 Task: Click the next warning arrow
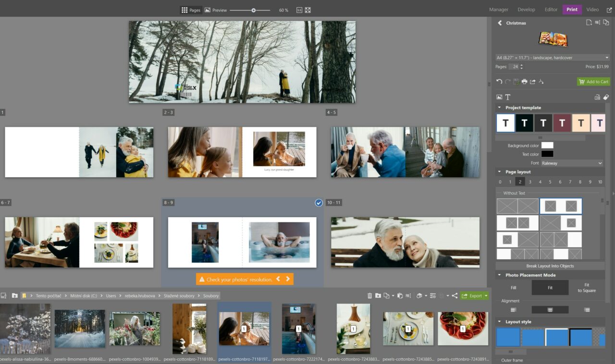pyautogui.click(x=288, y=279)
